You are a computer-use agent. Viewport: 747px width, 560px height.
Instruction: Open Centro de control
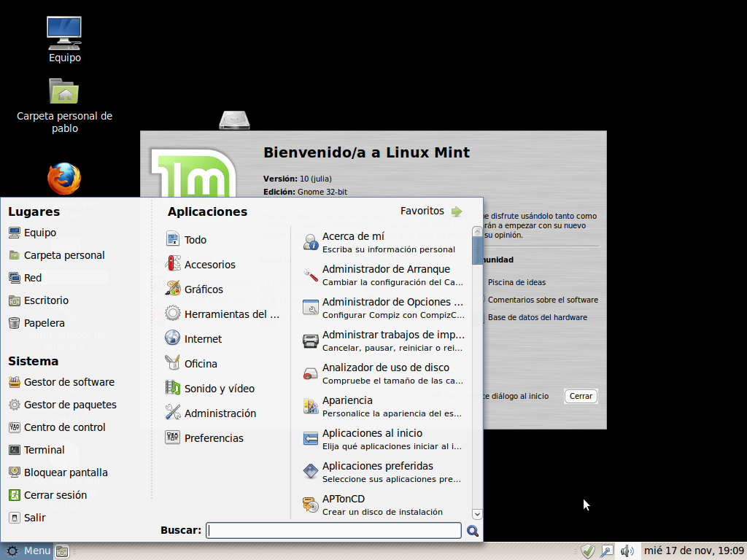[57, 427]
